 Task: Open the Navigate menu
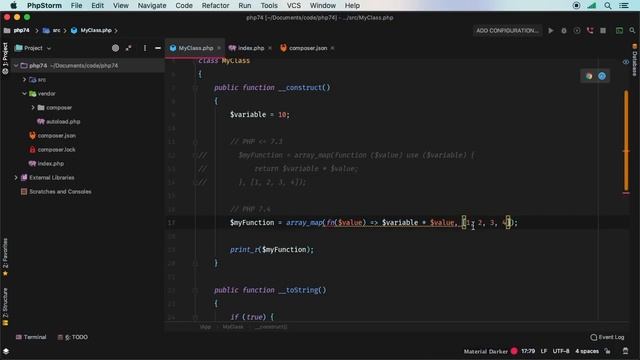pyautogui.click(x=152, y=5)
